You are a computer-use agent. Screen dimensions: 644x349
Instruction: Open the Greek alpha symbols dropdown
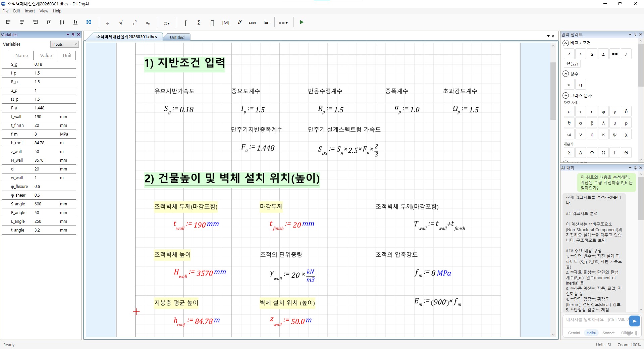[166, 23]
